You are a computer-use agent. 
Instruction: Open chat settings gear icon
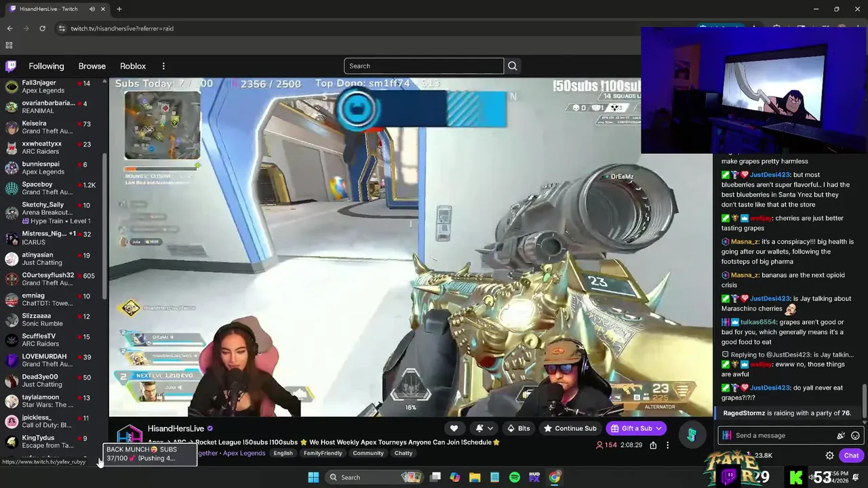coord(829,455)
